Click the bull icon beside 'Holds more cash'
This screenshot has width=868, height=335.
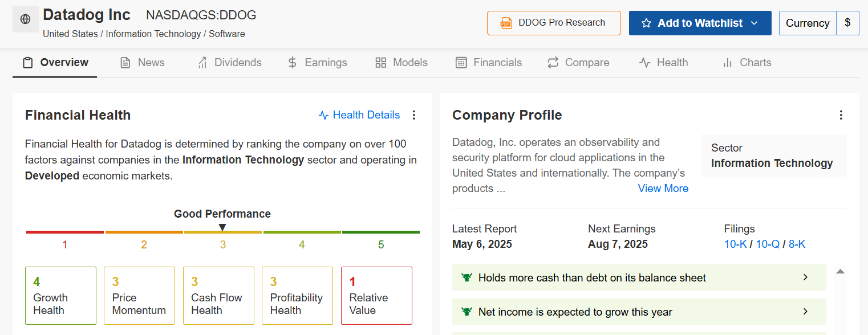coord(467,277)
